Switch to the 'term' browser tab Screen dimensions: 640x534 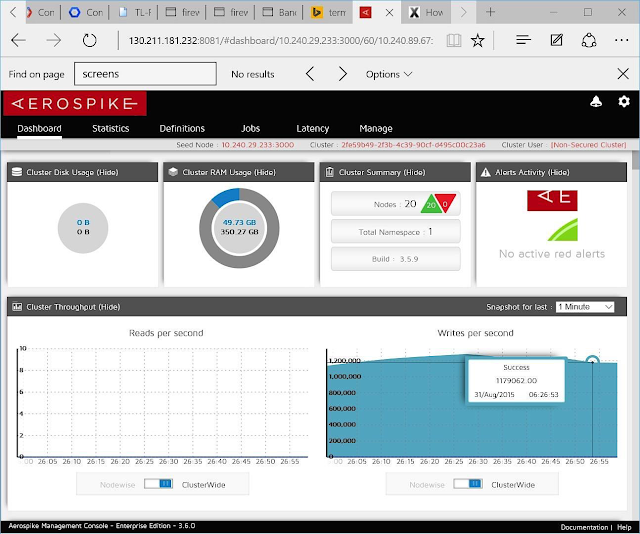click(x=329, y=12)
